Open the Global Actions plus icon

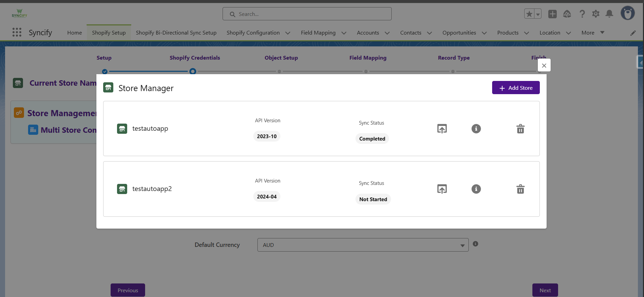point(552,14)
